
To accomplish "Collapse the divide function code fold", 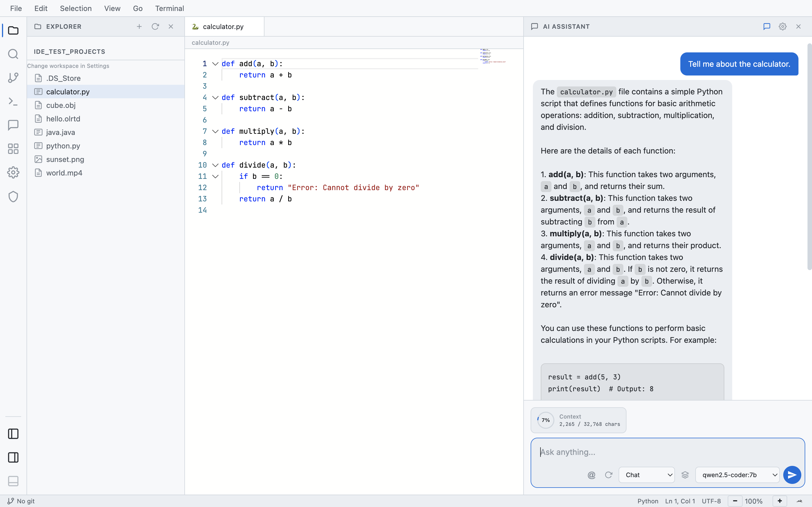I will pyautogui.click(x=215, y=165).
